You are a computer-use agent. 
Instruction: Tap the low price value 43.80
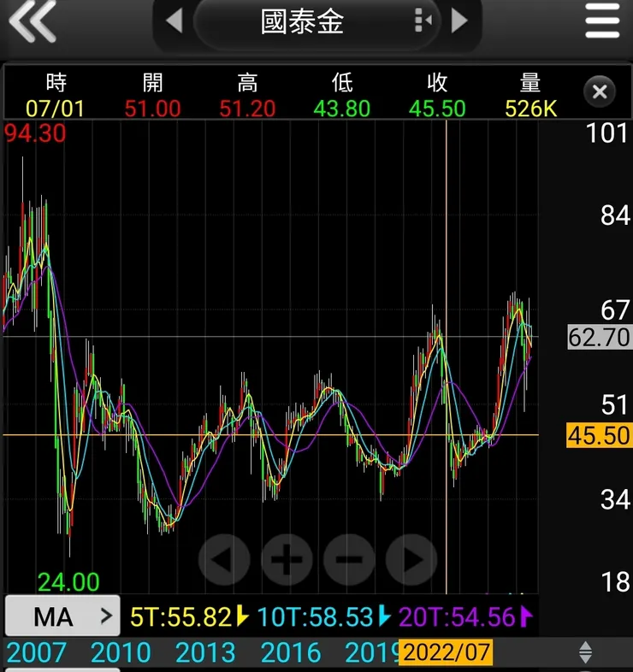click(342, 109)
